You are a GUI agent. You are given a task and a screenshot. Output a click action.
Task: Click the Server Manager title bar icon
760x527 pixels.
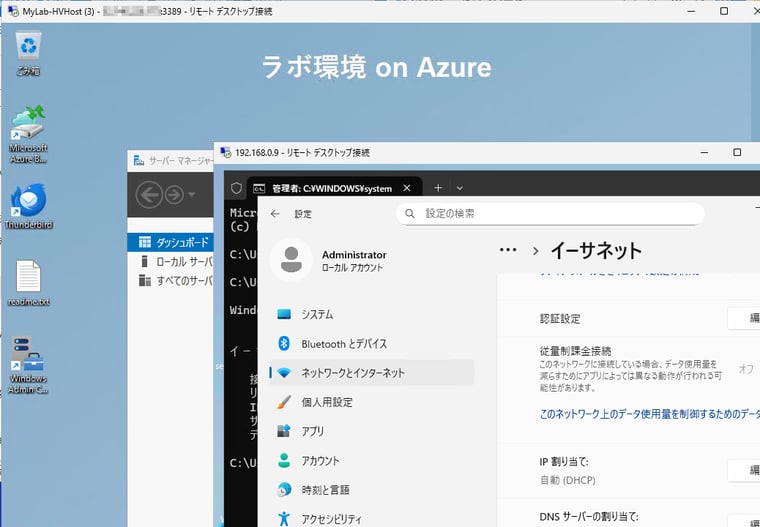[139, 160]
